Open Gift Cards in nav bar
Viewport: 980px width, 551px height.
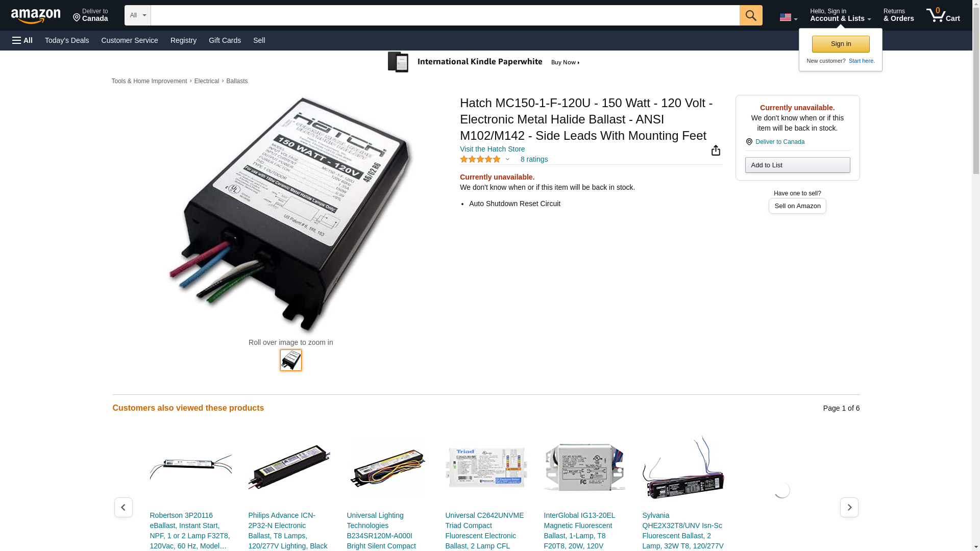click(225, 40)
